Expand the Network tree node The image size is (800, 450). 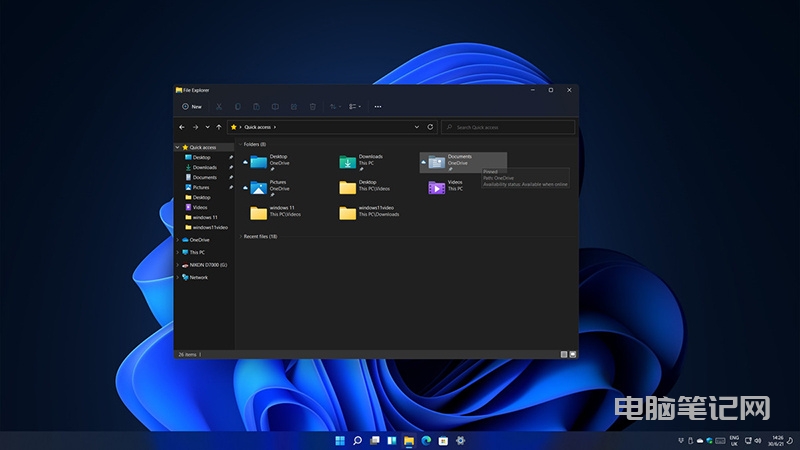pos(178,278)
